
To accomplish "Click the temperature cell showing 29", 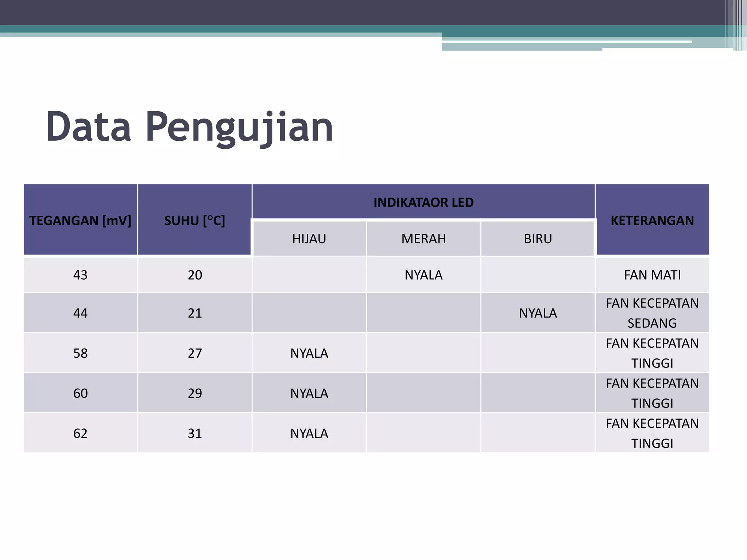I will tap(195, 393).
